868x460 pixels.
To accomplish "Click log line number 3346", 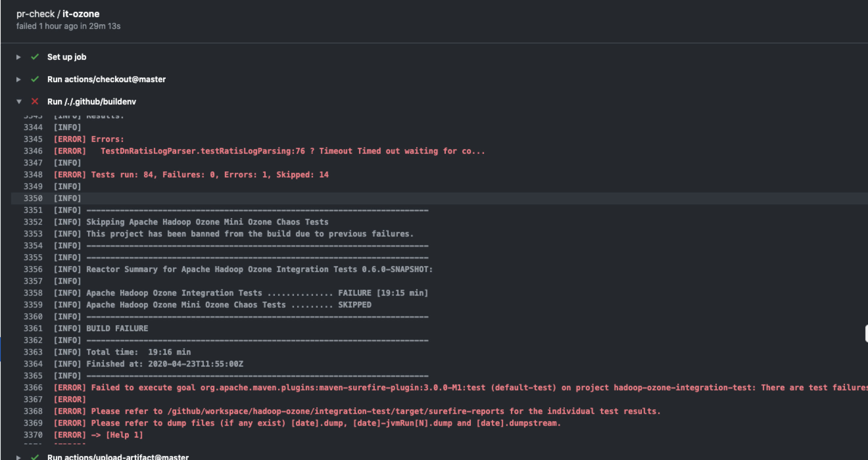I will click(x=33, y=151).
